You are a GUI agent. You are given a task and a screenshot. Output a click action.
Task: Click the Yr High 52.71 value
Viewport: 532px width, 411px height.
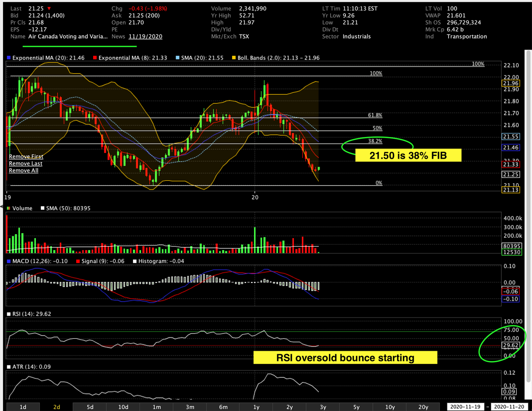(x=246, y=16)
